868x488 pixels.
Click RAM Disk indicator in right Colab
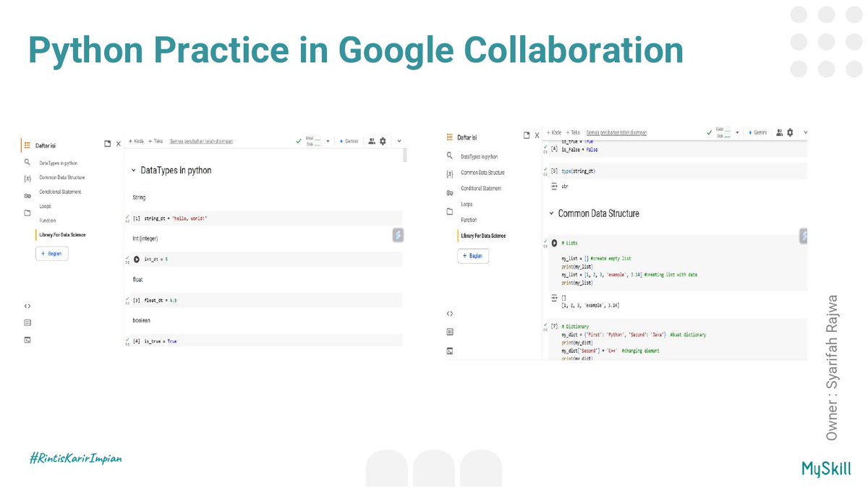723,133
